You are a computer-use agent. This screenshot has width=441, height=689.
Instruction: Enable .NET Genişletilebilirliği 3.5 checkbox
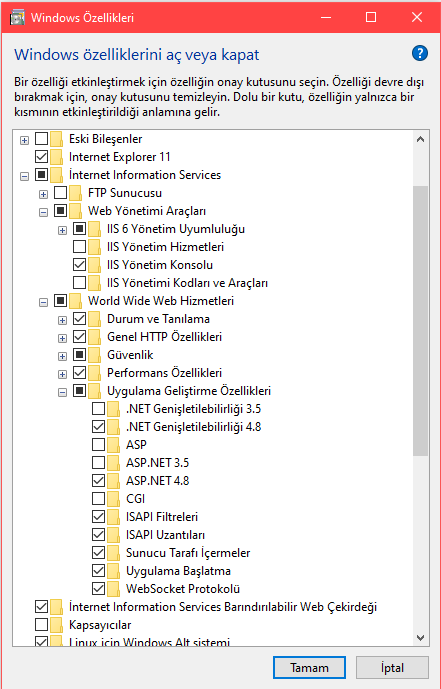[x=98, y=409]
